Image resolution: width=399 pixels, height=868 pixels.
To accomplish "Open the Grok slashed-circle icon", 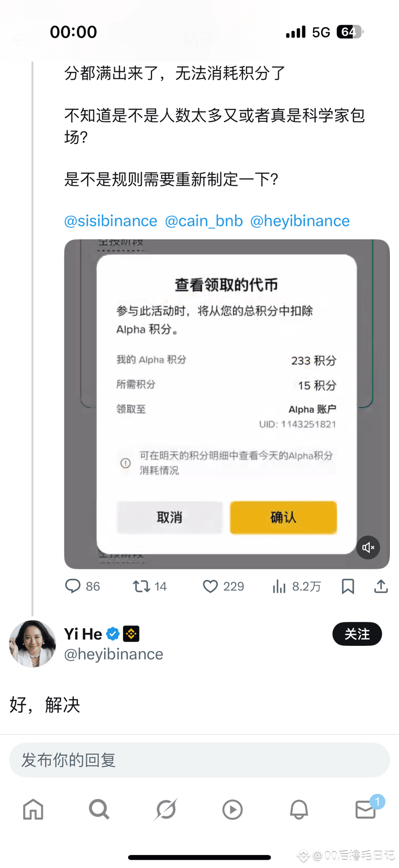I will (166, 809).
